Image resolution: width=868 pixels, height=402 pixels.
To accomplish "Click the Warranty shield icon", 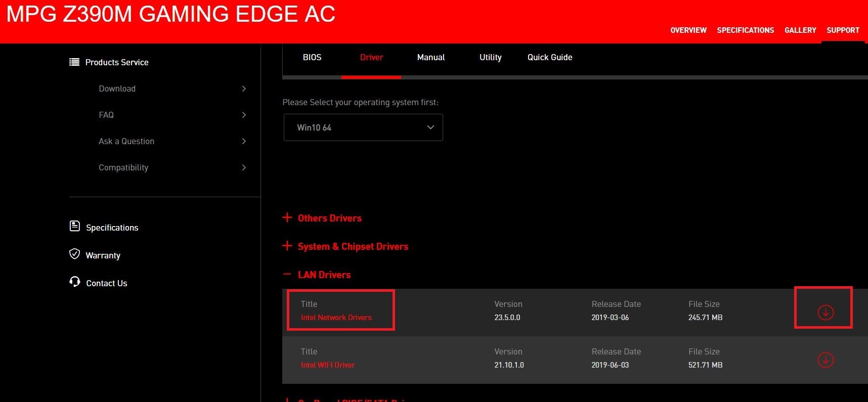I will click(74, 254).
